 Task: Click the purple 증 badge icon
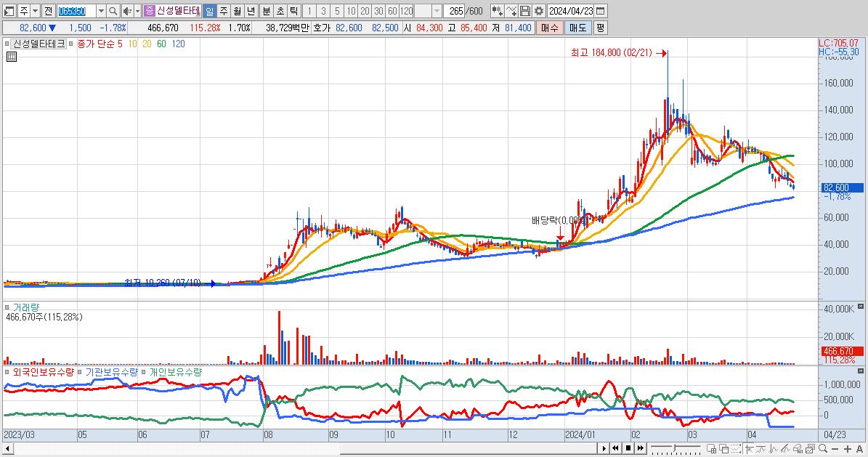point(150,11)
